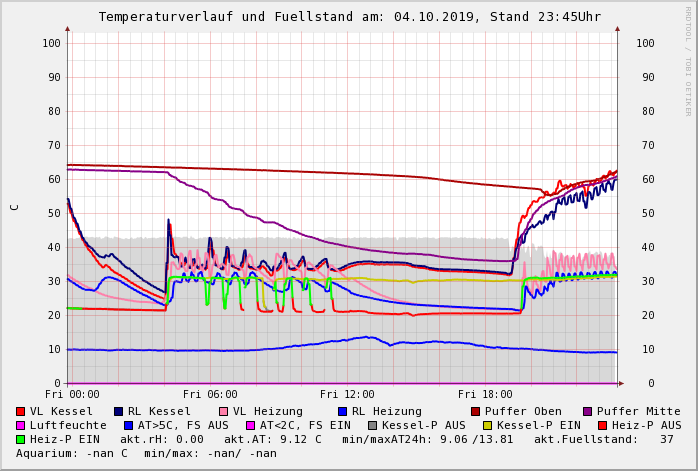The width and height of the screenshot is (698, 471).
Task: Click the magenta Luftfeuchte legend swatch
Action: (x=21, y=425)
